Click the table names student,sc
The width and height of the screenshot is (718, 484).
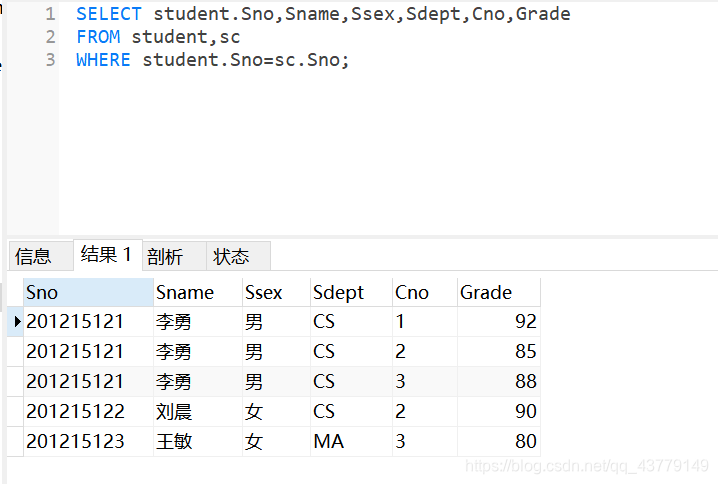click(x=186, y=37)
